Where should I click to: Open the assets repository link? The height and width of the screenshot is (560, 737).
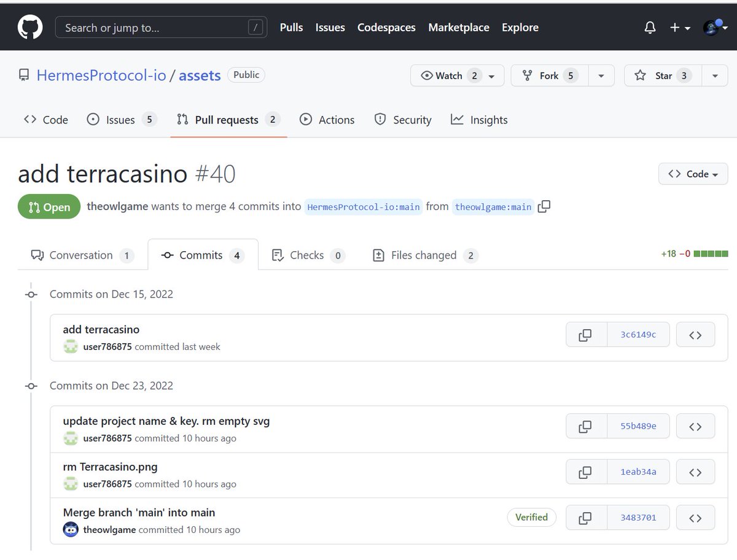[x=200, y=75]
